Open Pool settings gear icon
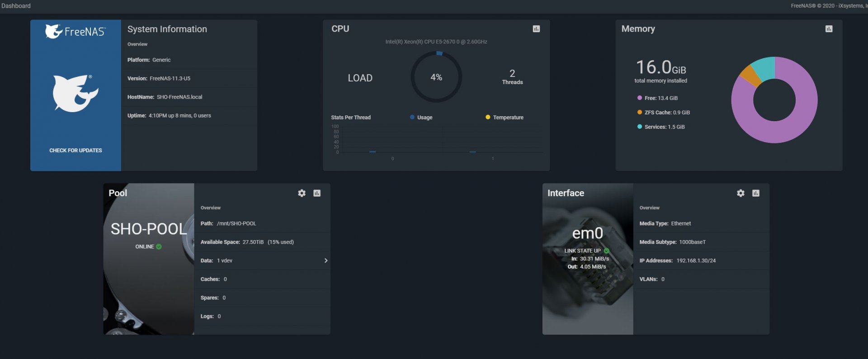The height and width of the screenshot is (359, 868). coord(302,193)
